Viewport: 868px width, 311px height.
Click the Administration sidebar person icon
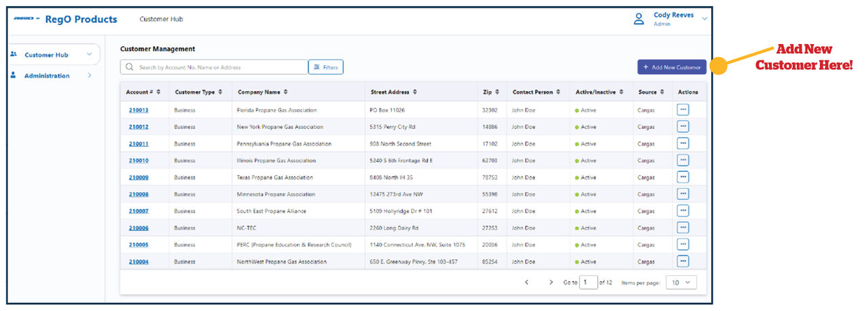click(x=14, y=75)
